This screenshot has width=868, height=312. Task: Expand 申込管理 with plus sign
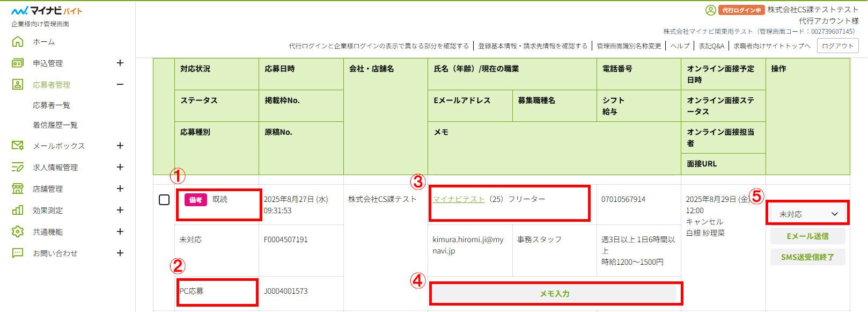coord(120,63)
